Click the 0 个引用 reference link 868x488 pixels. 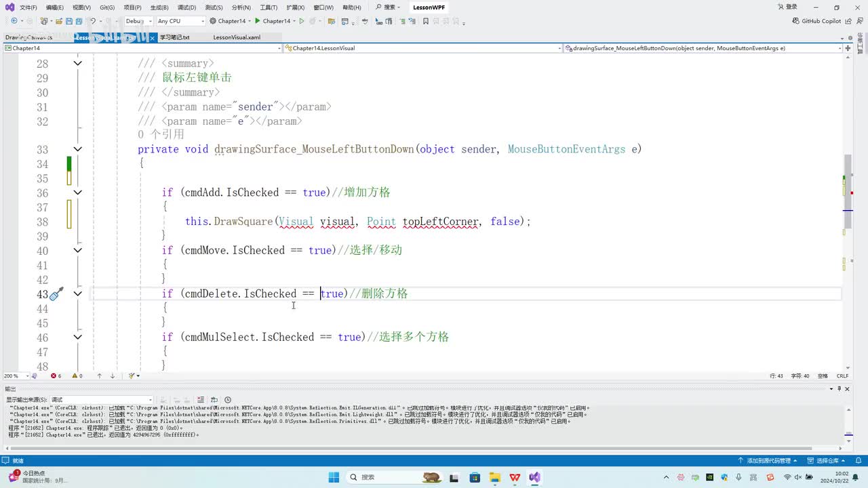click(161, 134)
